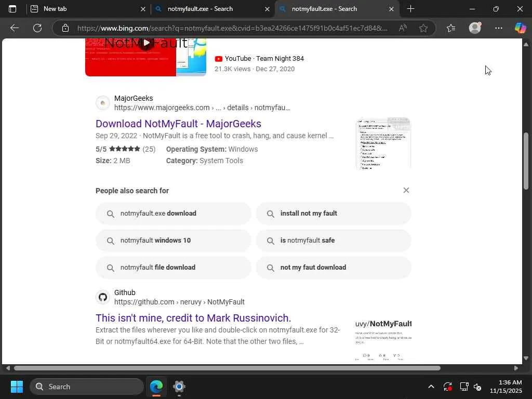This screenshot has width=532, height=399.
Task: Click the 5/5 star rating
Action: (x=126, y=149)
